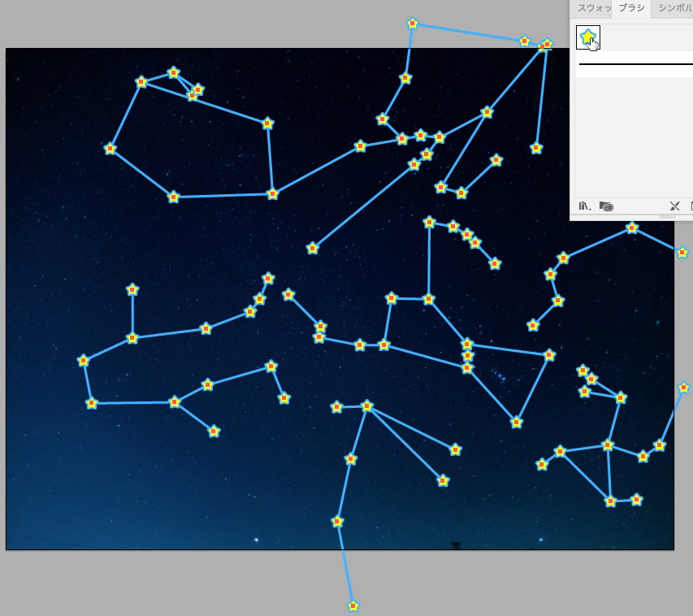Click the lower star outside the artboard's right edge
This screenshot has width=693, height=616.
(x=683, y=388)
